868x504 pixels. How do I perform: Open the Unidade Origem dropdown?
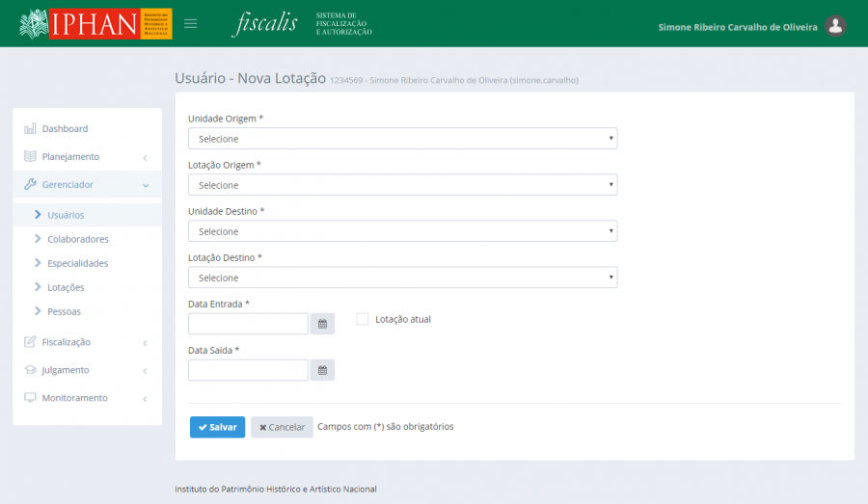tap(402, 139)
